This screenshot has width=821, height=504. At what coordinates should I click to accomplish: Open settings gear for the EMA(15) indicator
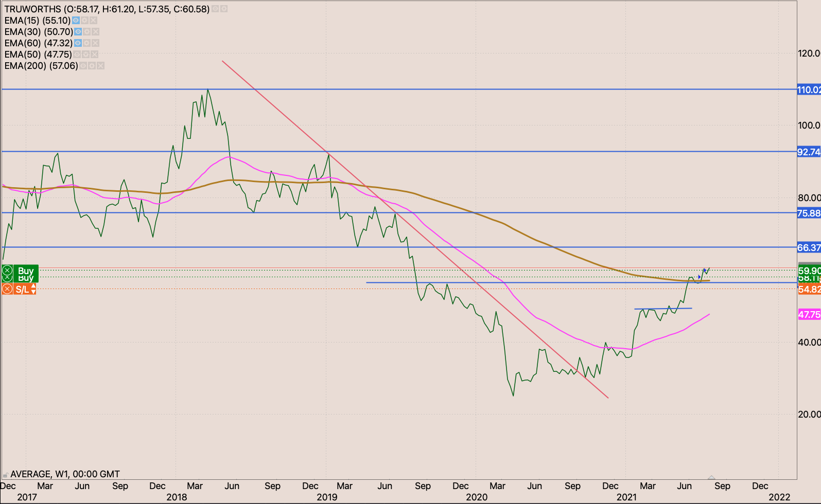click(84, 21)
